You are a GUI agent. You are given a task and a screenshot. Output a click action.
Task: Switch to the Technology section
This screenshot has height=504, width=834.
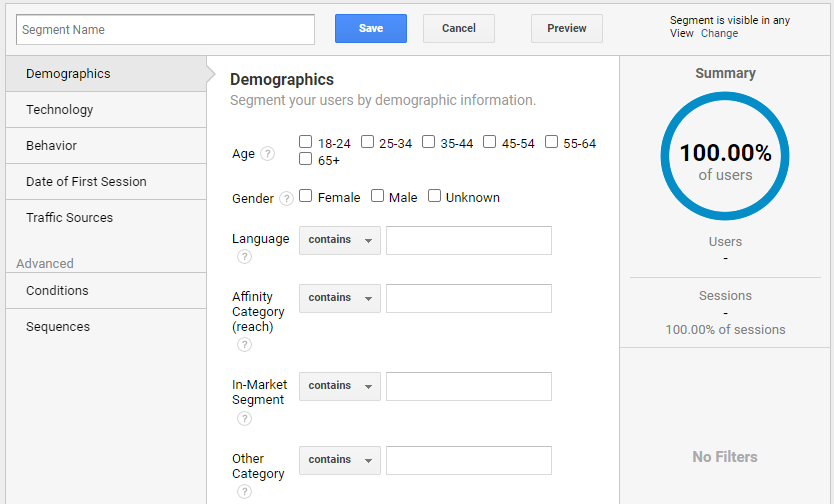coord(60,110)
